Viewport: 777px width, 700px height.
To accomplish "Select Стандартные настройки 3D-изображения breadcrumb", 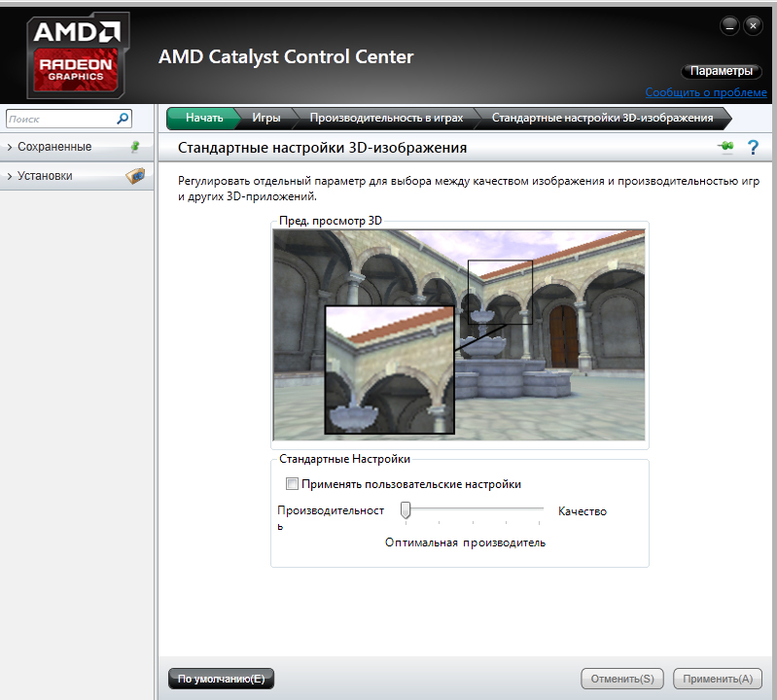I will pyautogui.click(x=602, y=118).
